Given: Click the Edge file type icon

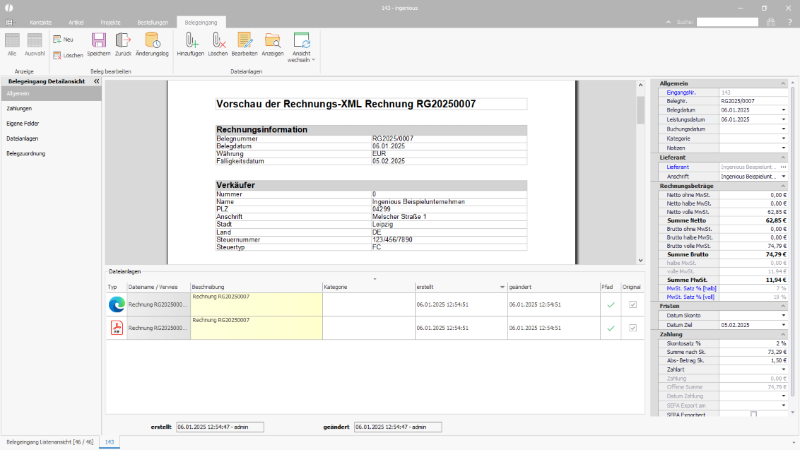Looking at the screenshot, I should (x=117, y=305).
